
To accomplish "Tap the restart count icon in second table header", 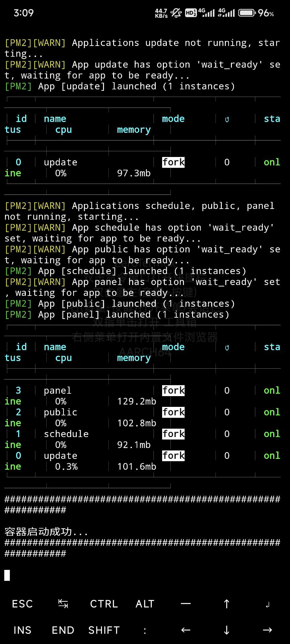I will tap(227, 347).
